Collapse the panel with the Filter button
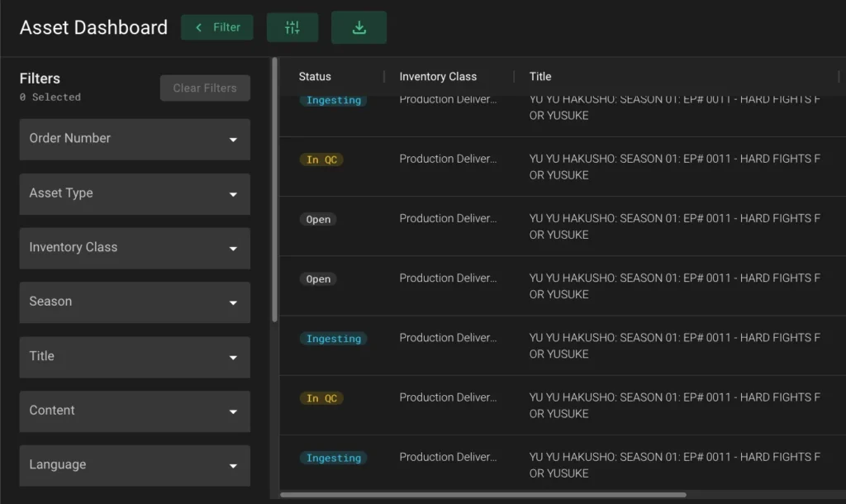 pyautogui.click(x=217, y=27)
